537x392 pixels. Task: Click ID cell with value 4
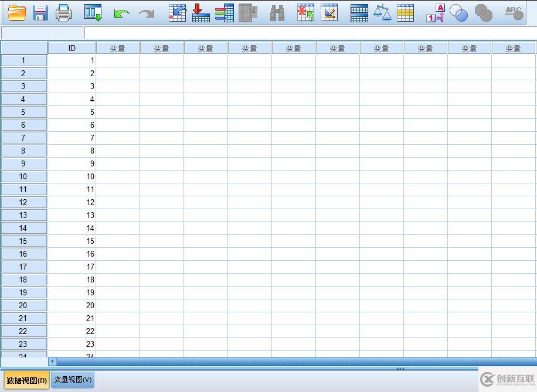(72, 99)
